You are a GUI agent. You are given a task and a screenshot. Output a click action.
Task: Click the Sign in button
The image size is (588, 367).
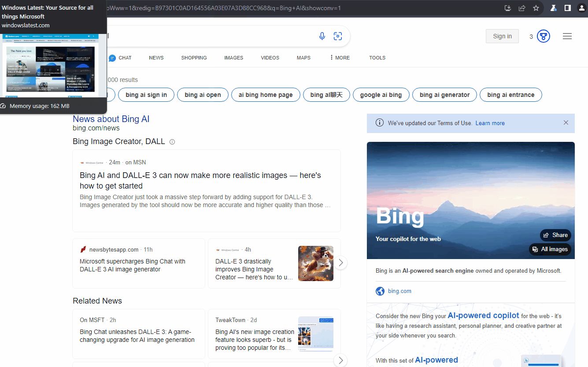click(x=502, y=36)
